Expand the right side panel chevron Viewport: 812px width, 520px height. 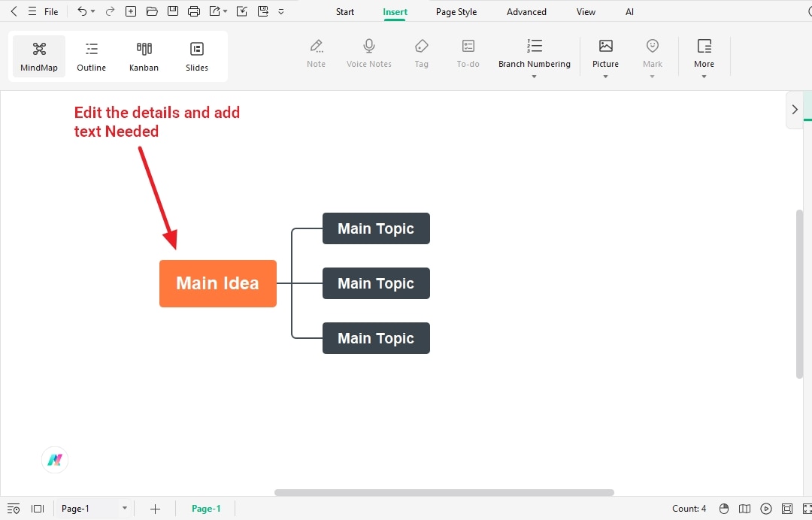(x=795, y=110)
